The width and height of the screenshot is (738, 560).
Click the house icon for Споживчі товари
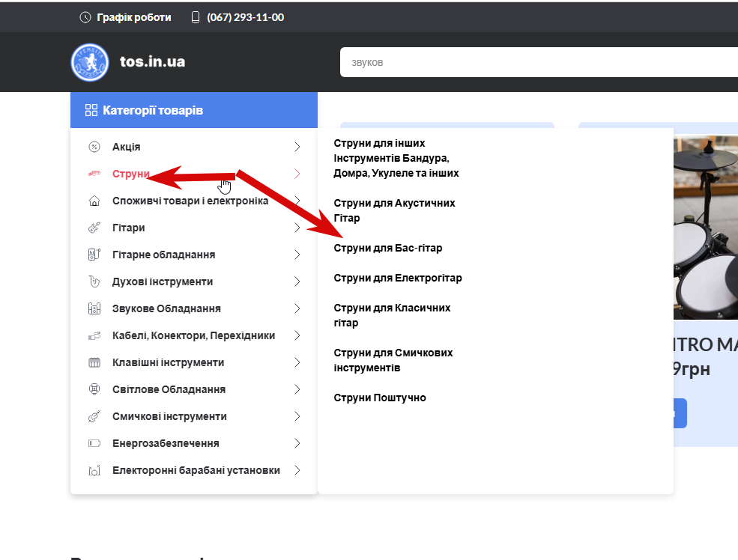(94, 201)
